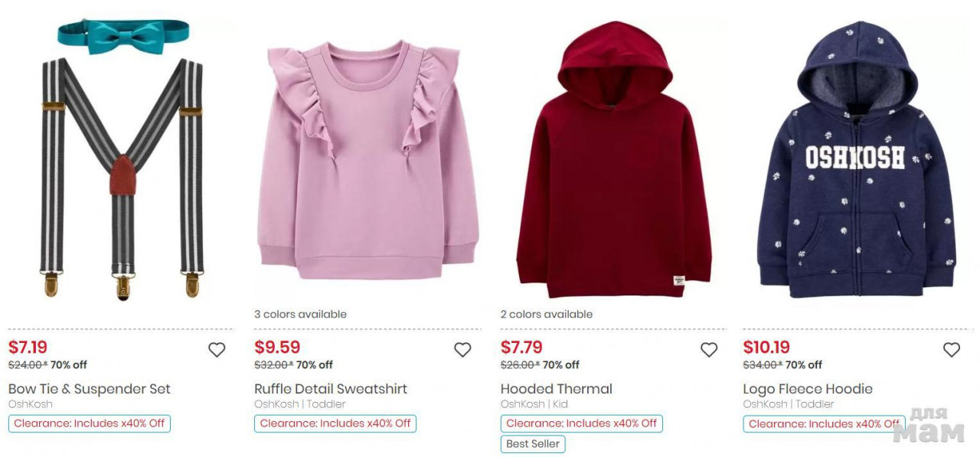
Task: Click the $7.19 price of Bow Tie set
Action: [28, 348]
